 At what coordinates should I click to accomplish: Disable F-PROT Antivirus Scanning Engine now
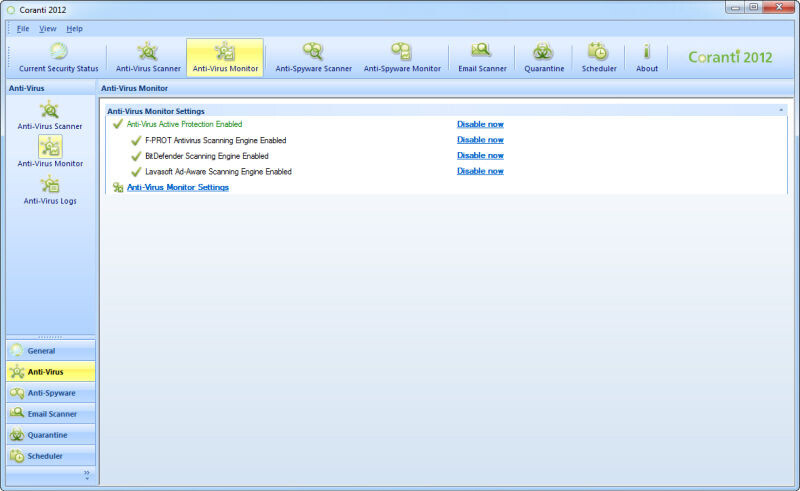480,140
